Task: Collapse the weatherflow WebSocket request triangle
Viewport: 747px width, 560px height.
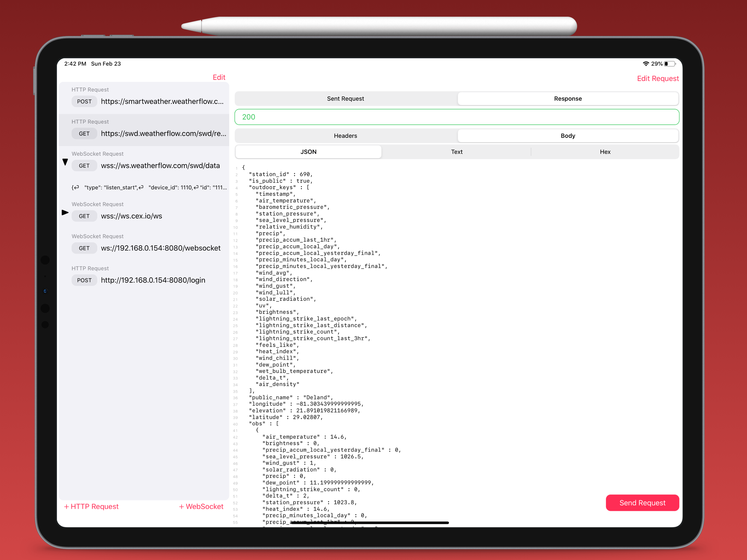Action: pyautogui.click(x=65, y=162)
